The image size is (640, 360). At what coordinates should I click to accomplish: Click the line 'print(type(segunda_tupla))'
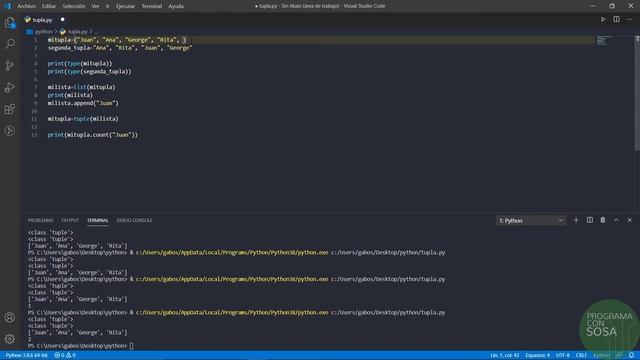click(x=89, y=71)
